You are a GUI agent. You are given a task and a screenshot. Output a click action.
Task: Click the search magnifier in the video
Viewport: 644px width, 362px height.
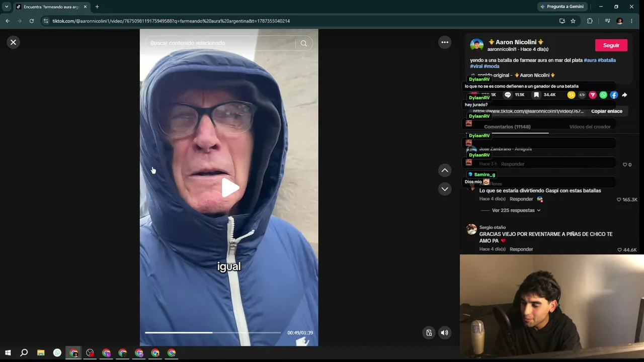tap(303, 43)
